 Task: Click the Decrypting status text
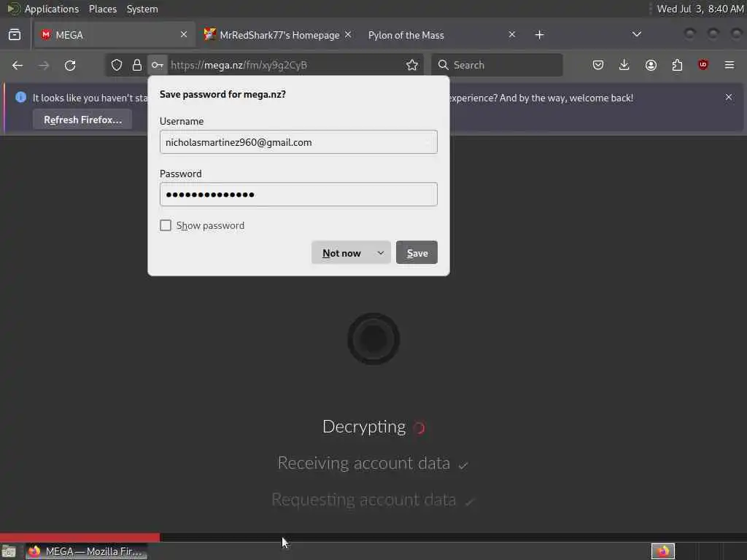click(364, 427)
